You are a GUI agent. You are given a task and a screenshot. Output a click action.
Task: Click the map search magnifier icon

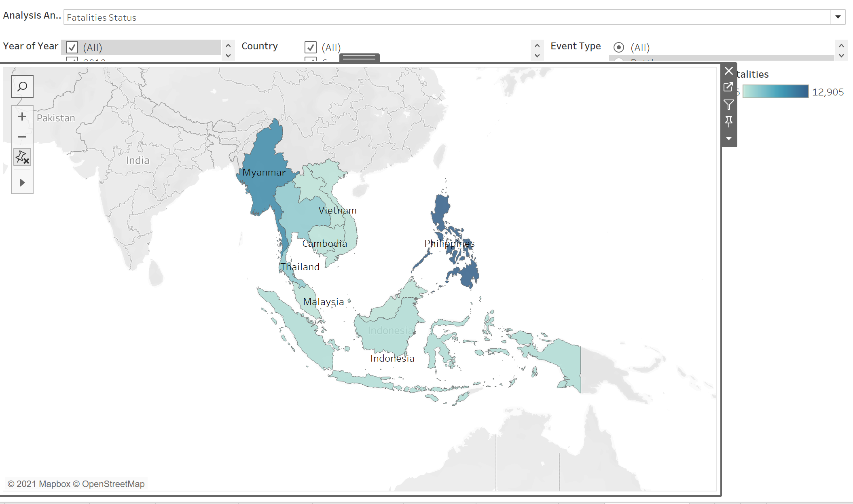[x=22, y=87]
